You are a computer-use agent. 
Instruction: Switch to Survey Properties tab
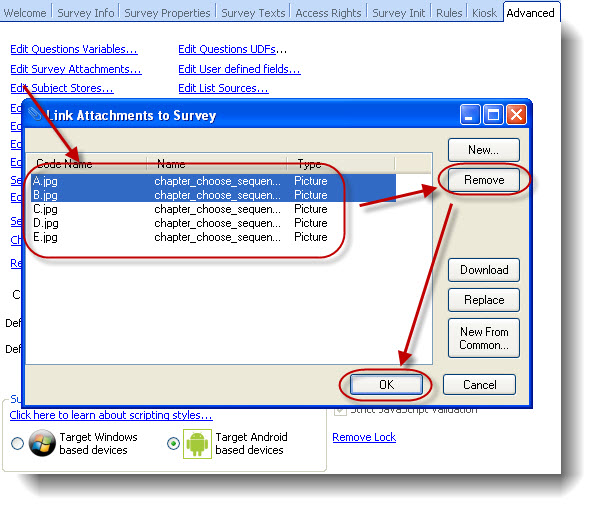[167, 13]
